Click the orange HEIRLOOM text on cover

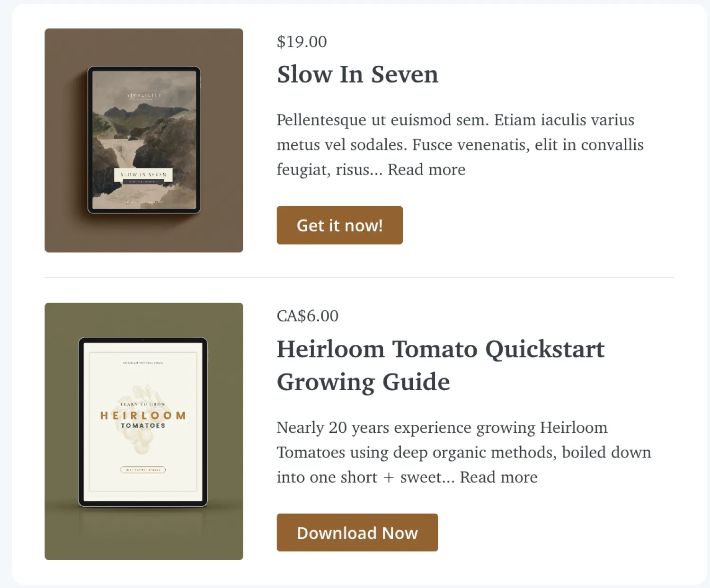click(143, 415)
